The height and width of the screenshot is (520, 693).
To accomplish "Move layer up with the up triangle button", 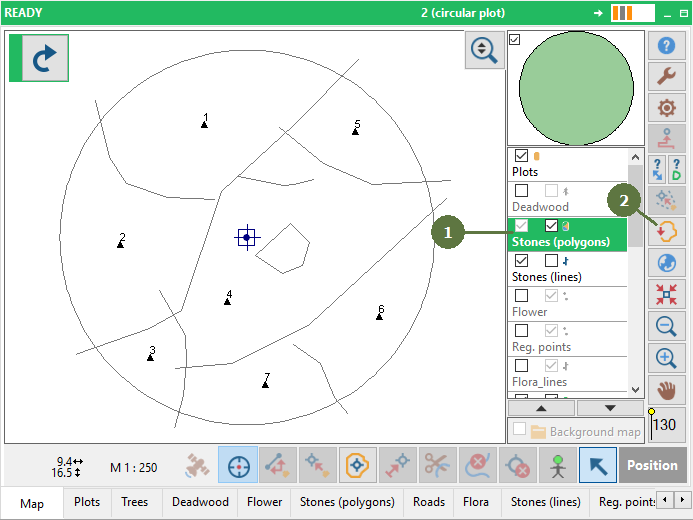I will point(541,408).
